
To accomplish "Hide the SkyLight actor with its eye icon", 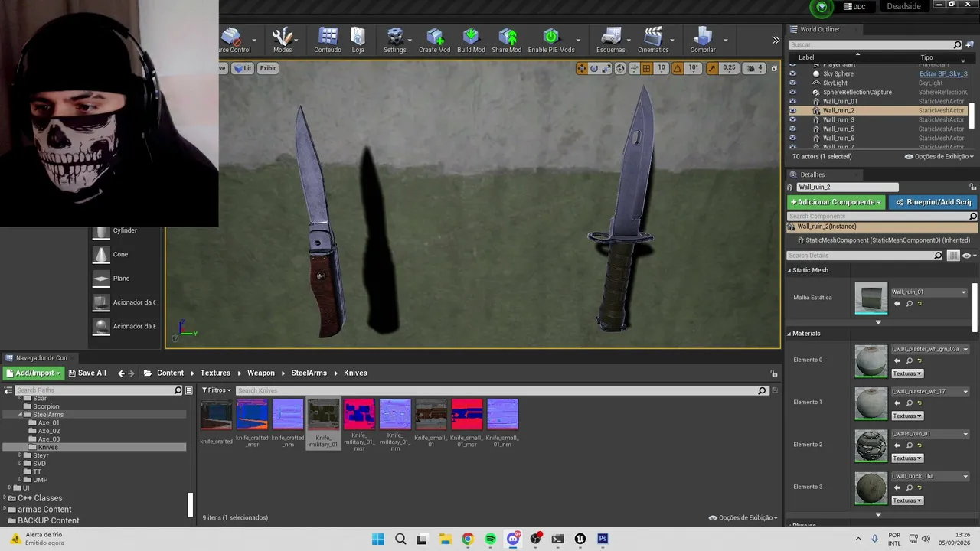I will point(792,83).
